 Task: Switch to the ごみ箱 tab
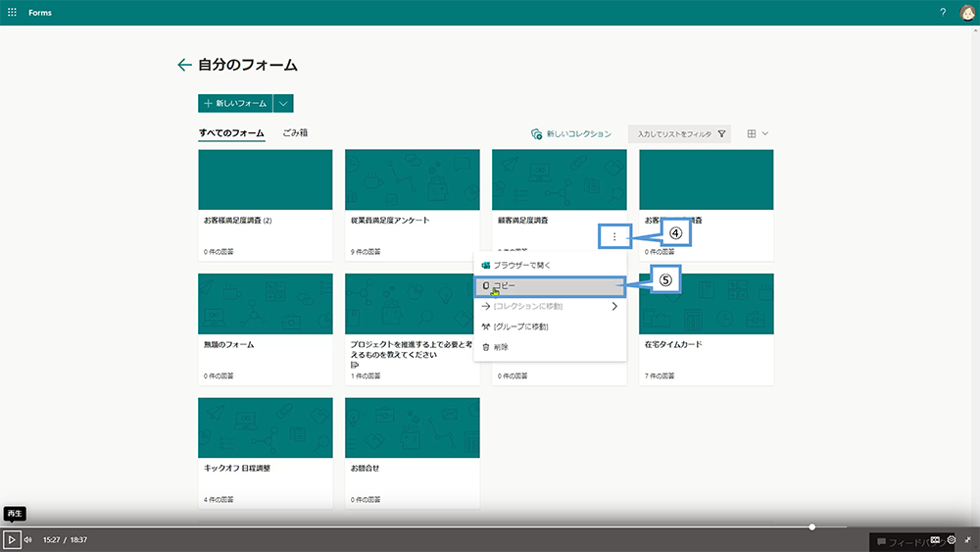click(295, 132)
